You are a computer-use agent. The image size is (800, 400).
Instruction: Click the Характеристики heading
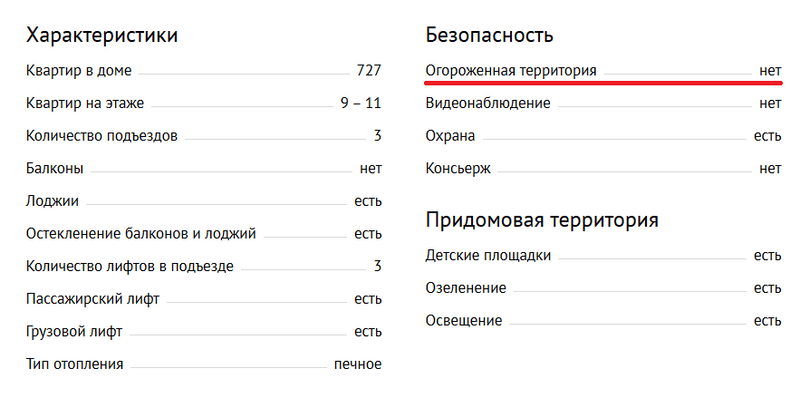pyautogui.click(x=102, y=36)
